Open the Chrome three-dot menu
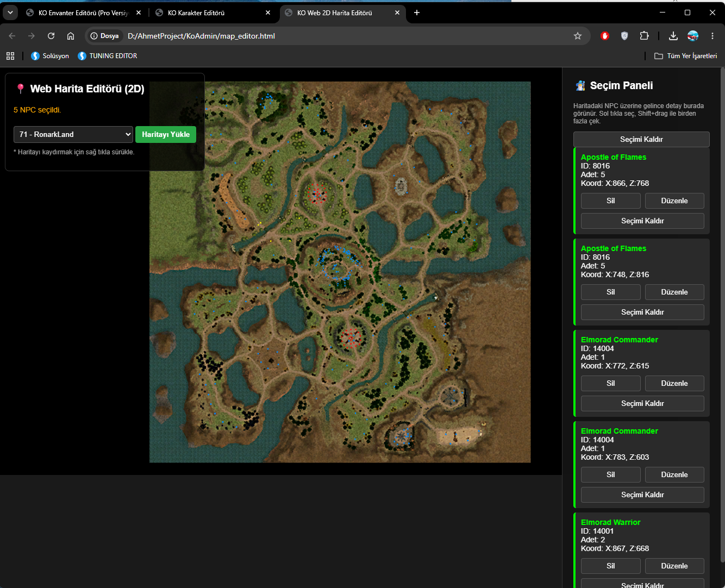725x588 pixels. [712, 36]
